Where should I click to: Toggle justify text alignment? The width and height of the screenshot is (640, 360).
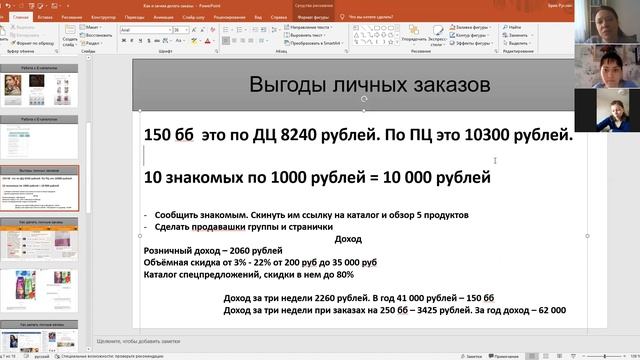(251, 40)
